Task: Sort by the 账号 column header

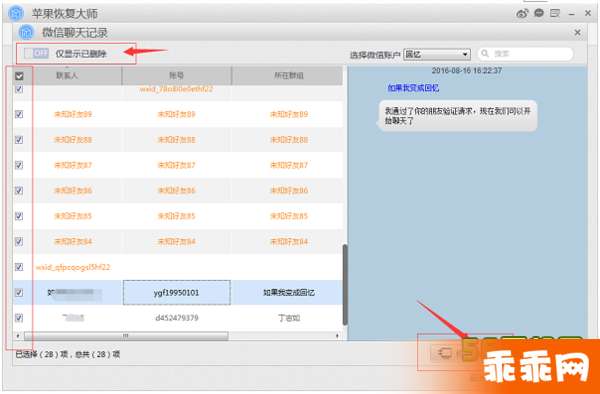Action: pyautogui.click(x=177, y=76)
